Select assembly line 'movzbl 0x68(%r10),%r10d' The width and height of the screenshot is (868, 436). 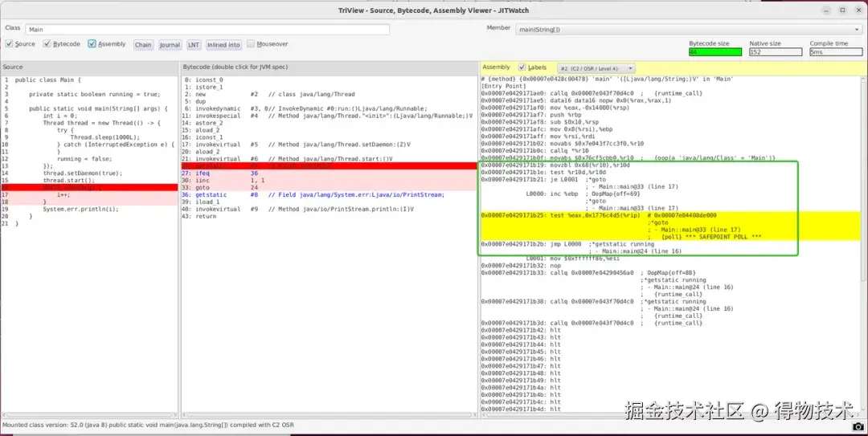click(x=555, y=165)
